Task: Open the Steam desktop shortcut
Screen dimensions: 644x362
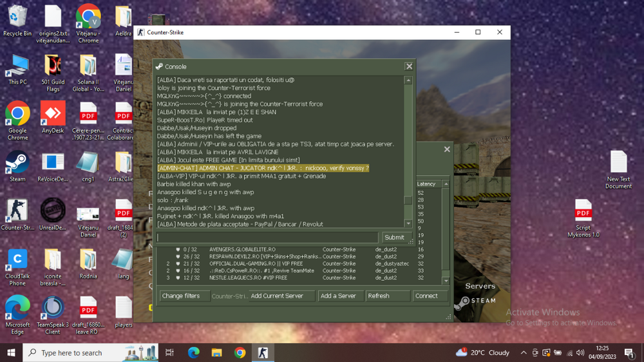Action: pyautogui.click(x=17, y=164)
